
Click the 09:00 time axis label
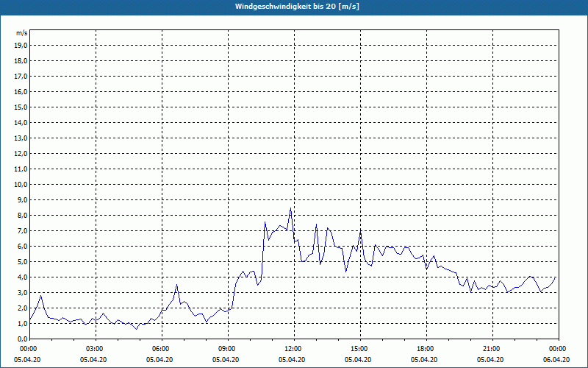coord(227,349)
